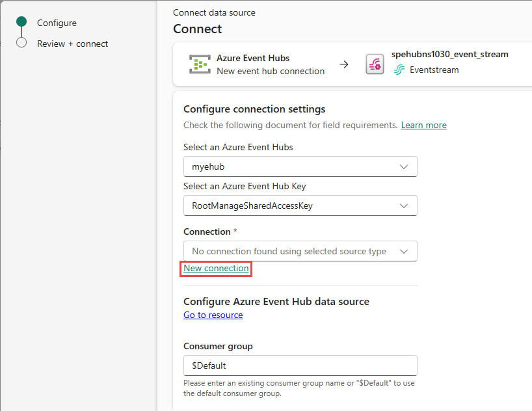Click the New event hub connection subtitle
532x411 pixels.
point(271,71)
